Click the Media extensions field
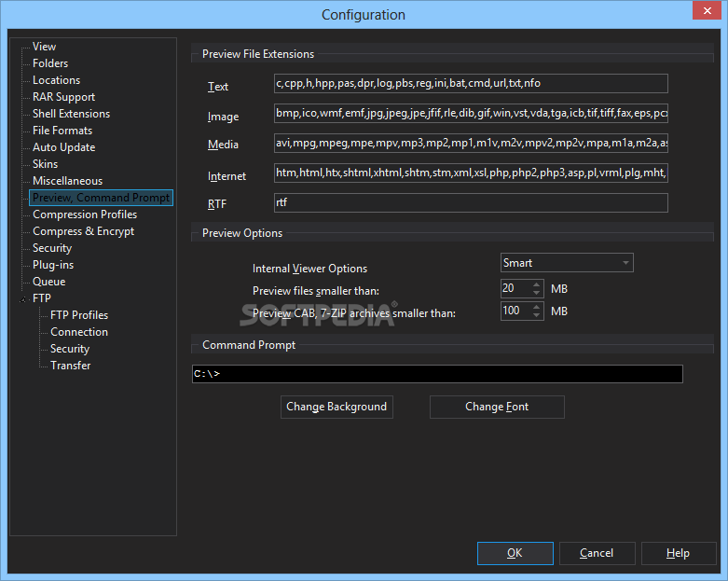Viewport: 728px width, 581px height. tap(471, 143)
